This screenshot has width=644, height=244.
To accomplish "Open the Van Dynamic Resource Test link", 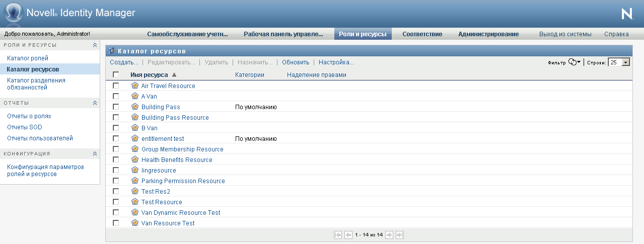I will (x=181, y=213).
